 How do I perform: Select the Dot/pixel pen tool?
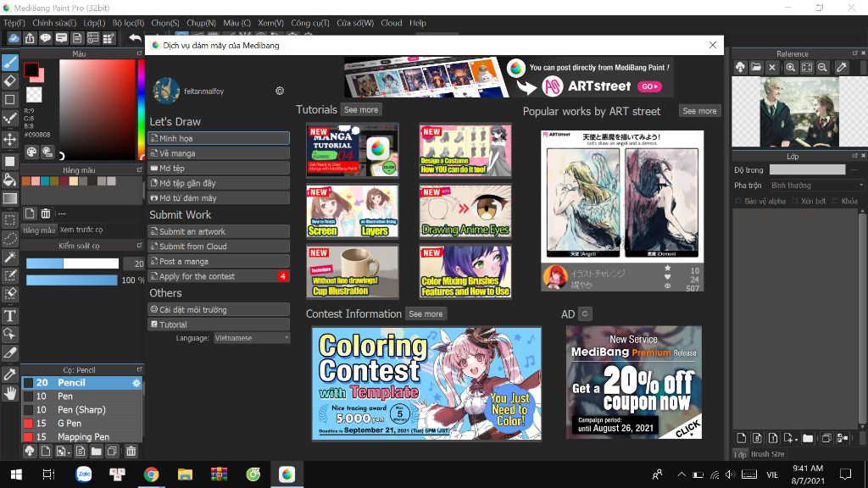pos(10,119)
